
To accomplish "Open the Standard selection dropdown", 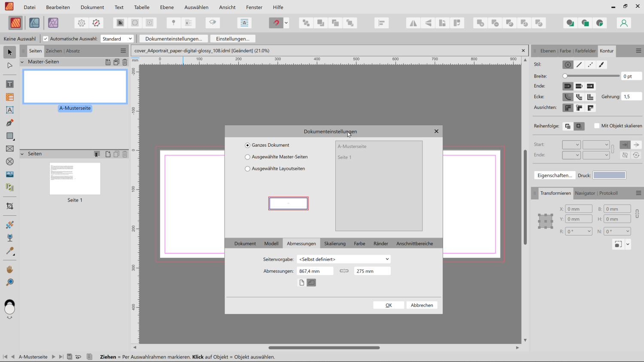I will click(117, 39).
